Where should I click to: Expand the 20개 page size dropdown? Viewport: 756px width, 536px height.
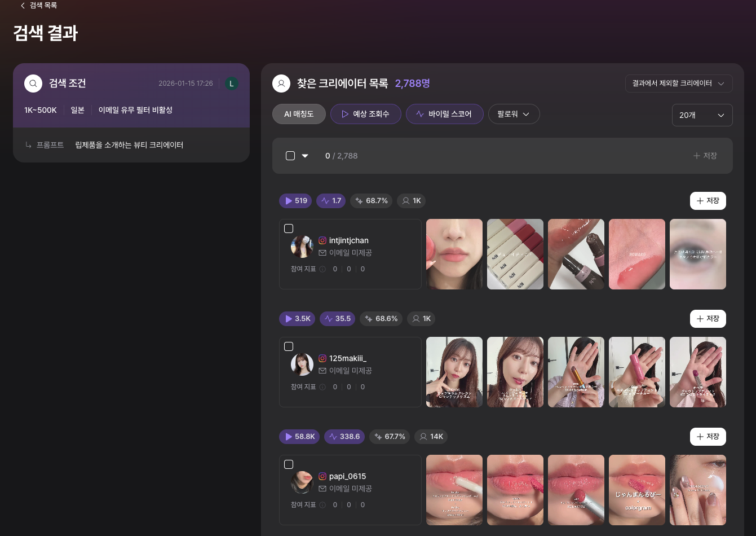pos(702,115)
